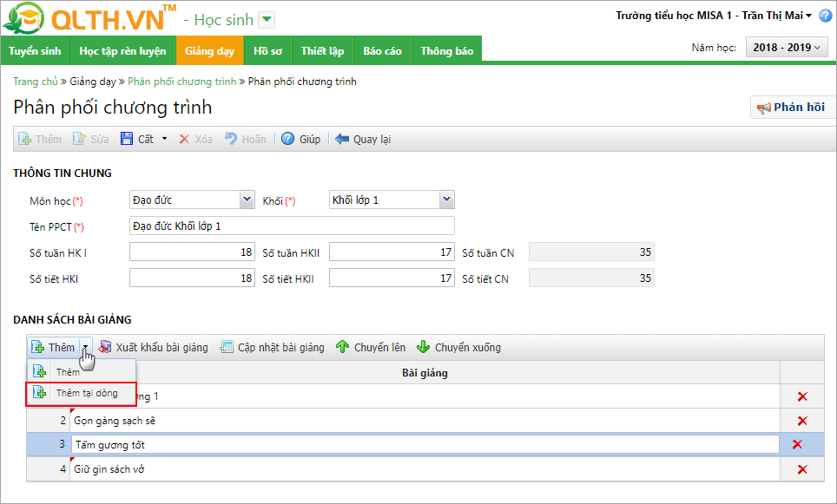Click the Tên PPCT input field
The image size is (837, 504).
pos(292,226)
